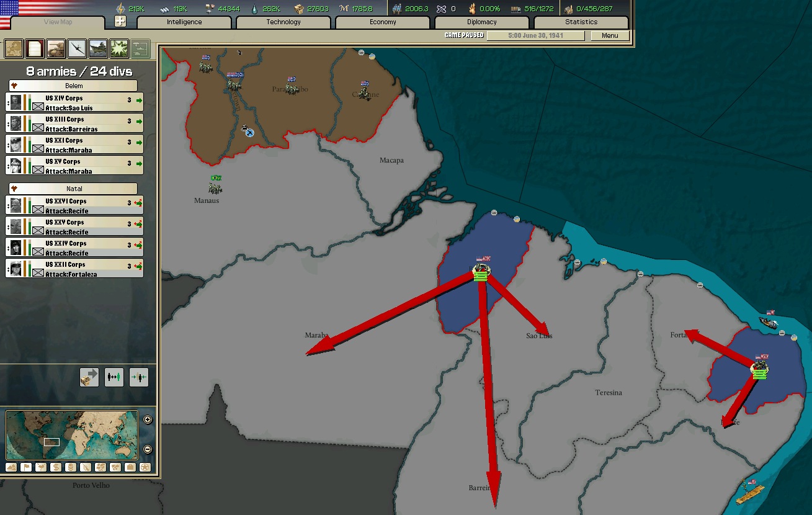Switch to political flag map mode
Screen dimensions: 812x515
pos(26,467)
